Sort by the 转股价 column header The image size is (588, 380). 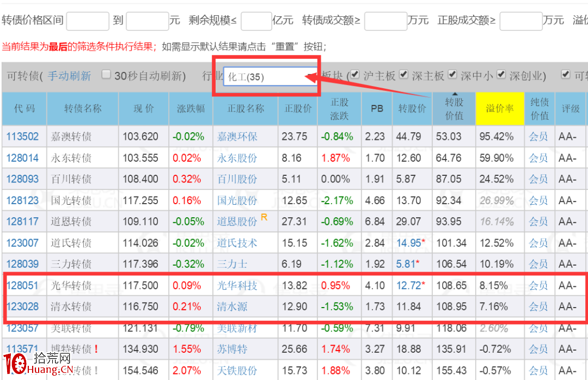(x=412, y=109)
